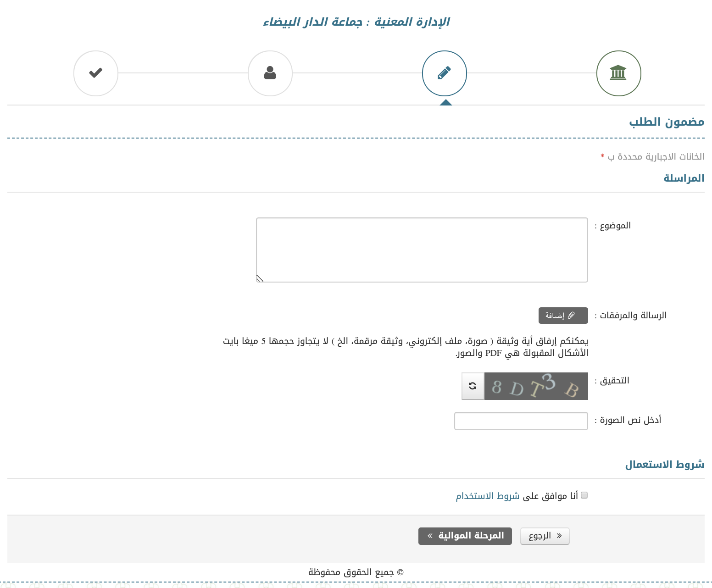This screenshot has width=712, height=588.
Task: Check the terms of use agreement checkbox
Action: pyautogui.click(x=584, y=495)
